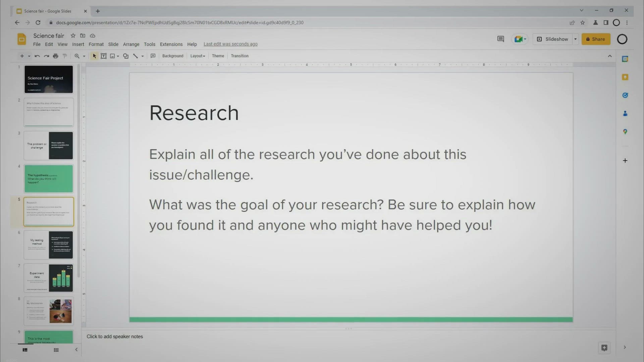Screen dimensions: 644x362
Task: Select slide 7 Experiment data thumbnail
Action: (49, 278)
